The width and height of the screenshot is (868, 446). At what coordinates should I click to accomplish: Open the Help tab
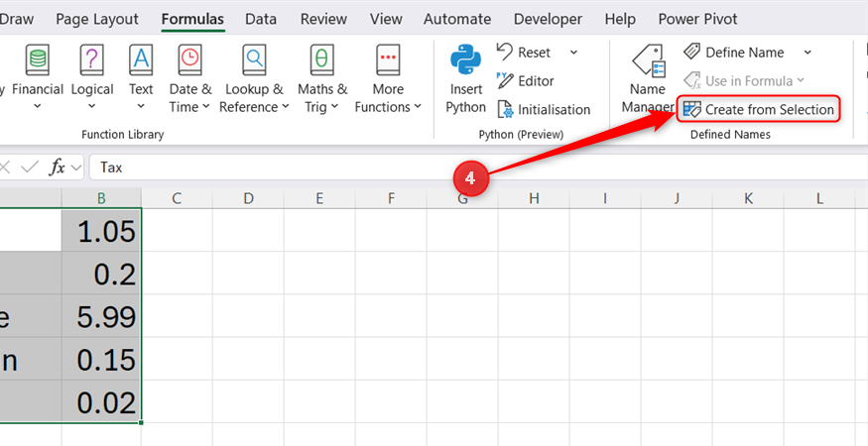pos(620,19)
